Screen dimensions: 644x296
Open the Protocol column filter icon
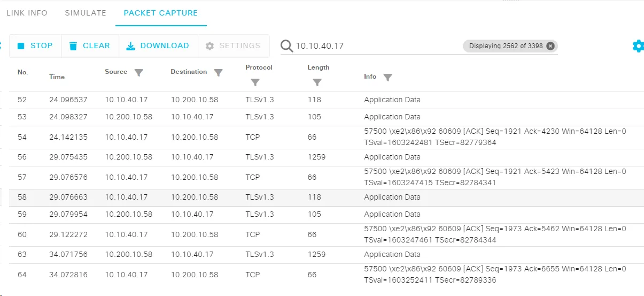pos(255,82)
